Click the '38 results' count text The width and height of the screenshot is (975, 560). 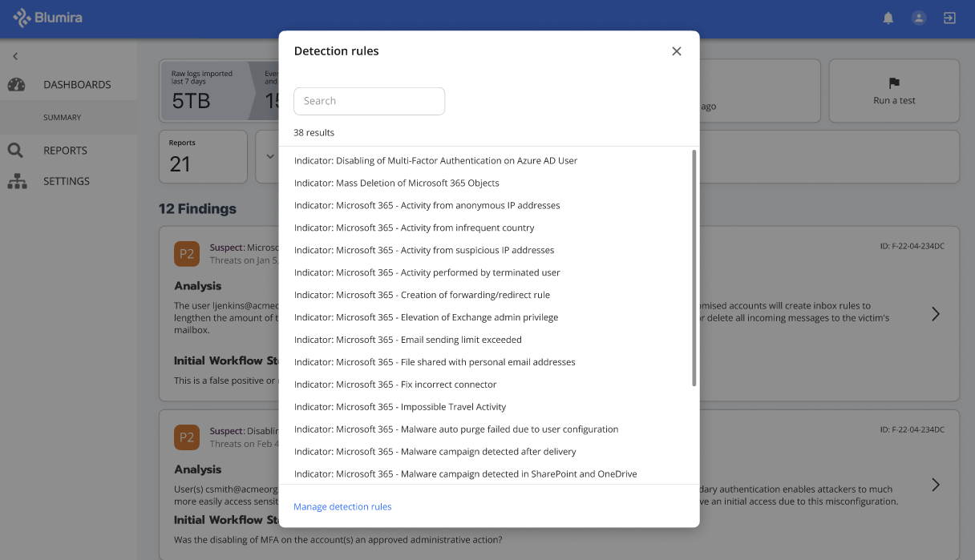[x=314, y=132]
